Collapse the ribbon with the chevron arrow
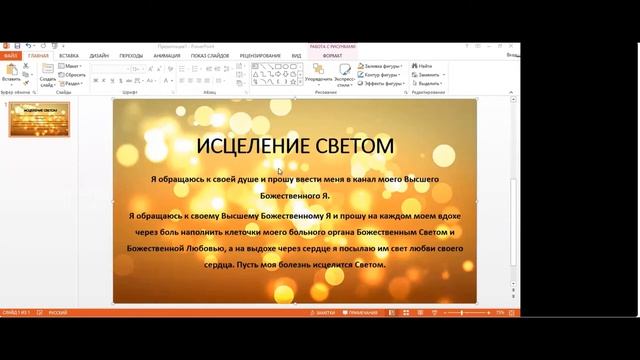640x360 pixels. tap(511, 93)
